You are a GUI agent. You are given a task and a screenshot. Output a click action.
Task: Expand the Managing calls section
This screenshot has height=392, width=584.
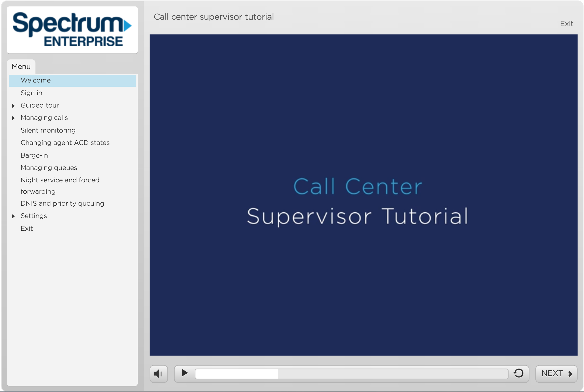13,118
